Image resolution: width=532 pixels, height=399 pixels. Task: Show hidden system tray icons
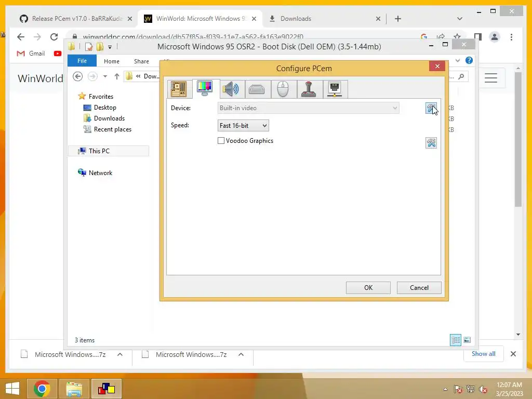(445, 389)
